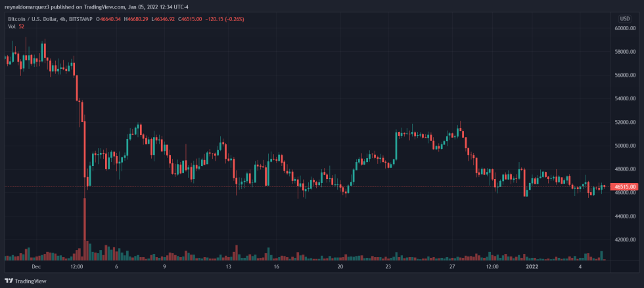Viewport: 644px width, 288px height.
Task: Click the Vol 52 indicator label
Action: click(16, 26)
